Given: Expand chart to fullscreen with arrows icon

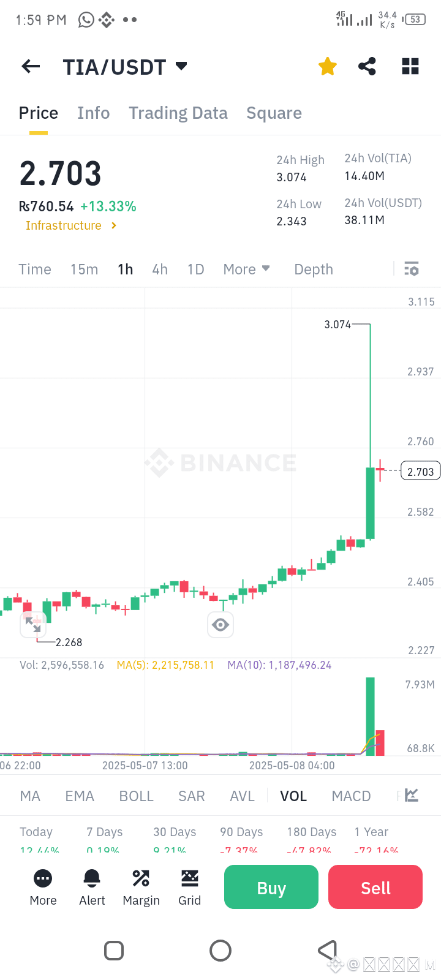Looking at the screenshot, I should [33, 625].
